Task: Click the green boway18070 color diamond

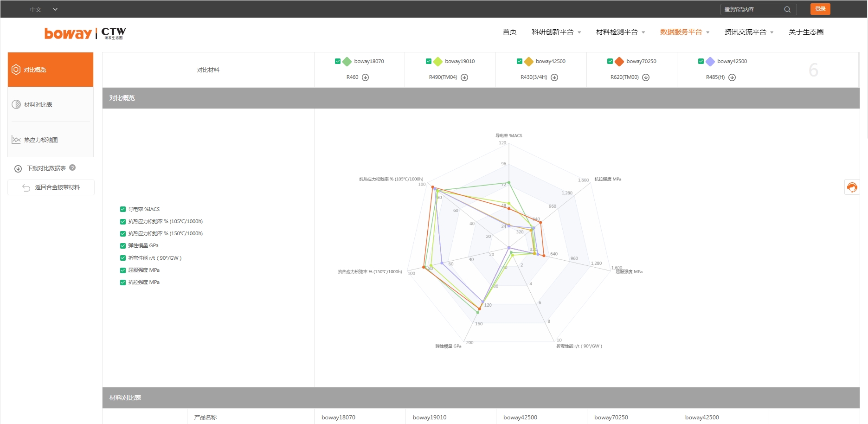Action: tap(347, 62)
